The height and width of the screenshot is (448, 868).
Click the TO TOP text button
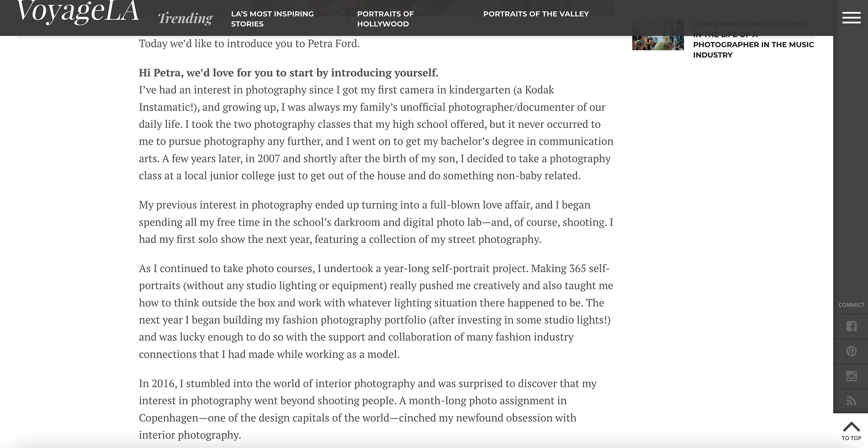(x=851, y=438)
